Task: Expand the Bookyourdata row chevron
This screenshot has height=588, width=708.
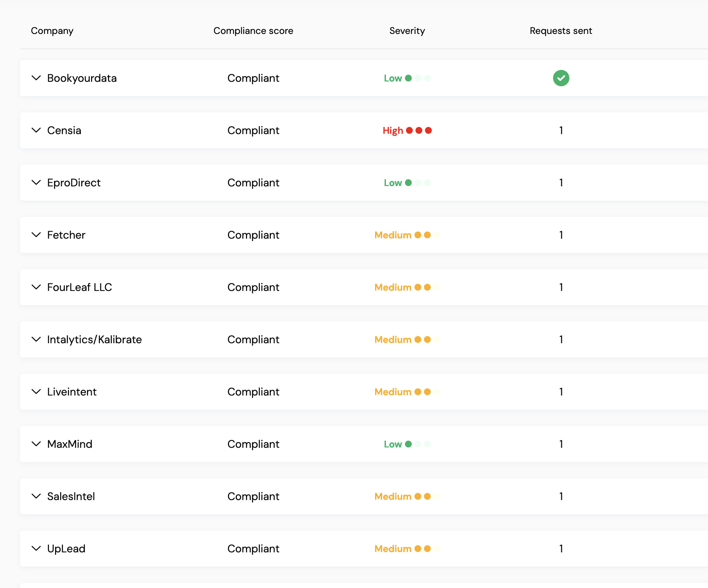Action: 36,78
